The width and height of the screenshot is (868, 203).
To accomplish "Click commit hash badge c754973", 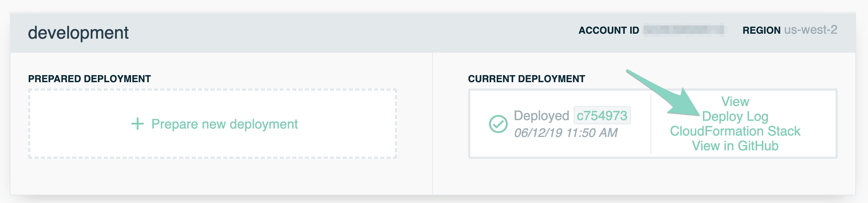I will (x=602, y=116).
